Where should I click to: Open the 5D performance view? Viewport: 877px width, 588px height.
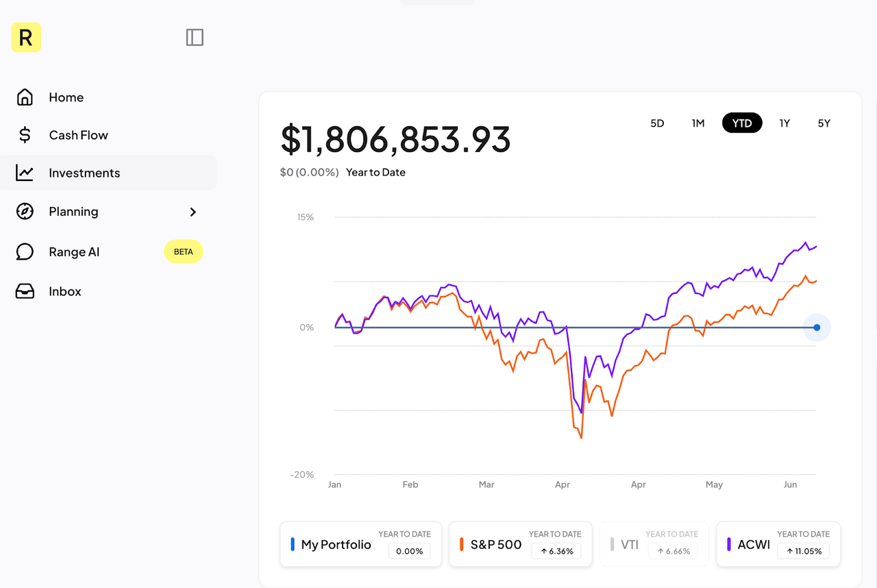(657, 123)
